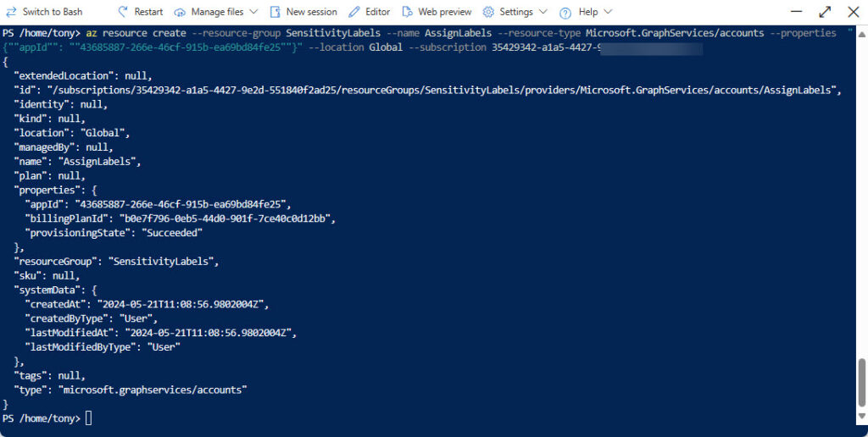Switch to Bash shell
This screenshot has height=437, width=868.
[44, 12]
